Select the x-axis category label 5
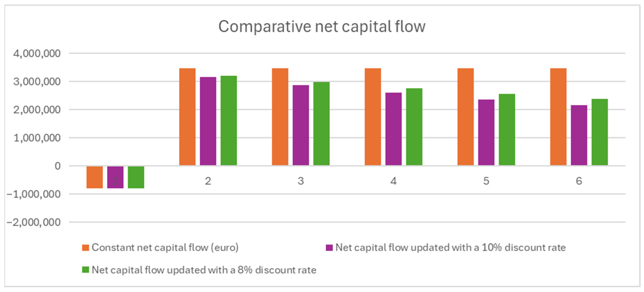Screen dimensions: 644x292 (x=486, y=181)
